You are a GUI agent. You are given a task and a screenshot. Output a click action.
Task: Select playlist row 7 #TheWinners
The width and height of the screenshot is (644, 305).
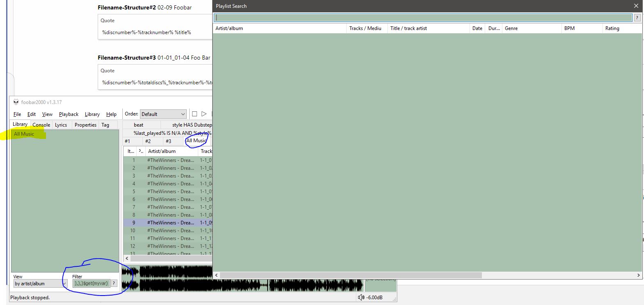[x=168, y=207]
